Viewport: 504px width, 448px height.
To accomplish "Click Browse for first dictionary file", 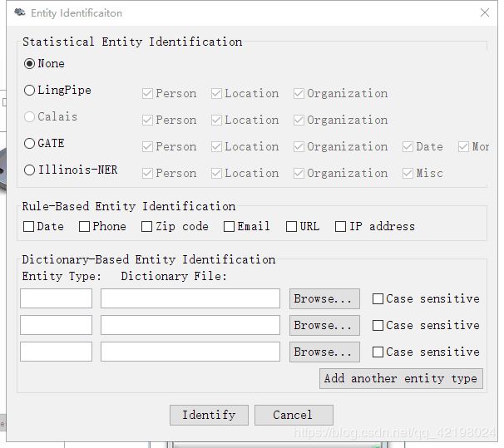I will [x=324, y=298].
